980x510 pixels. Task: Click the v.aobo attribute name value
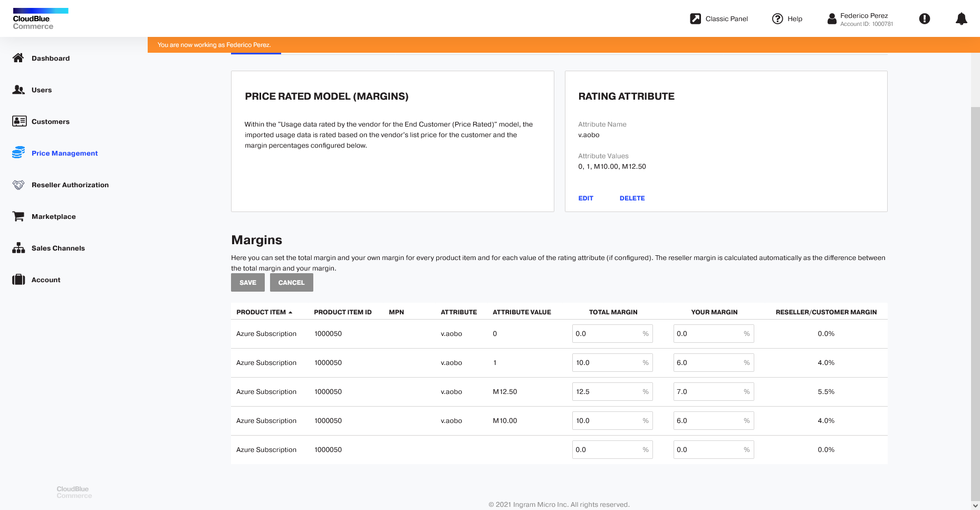tap(589, 135)
